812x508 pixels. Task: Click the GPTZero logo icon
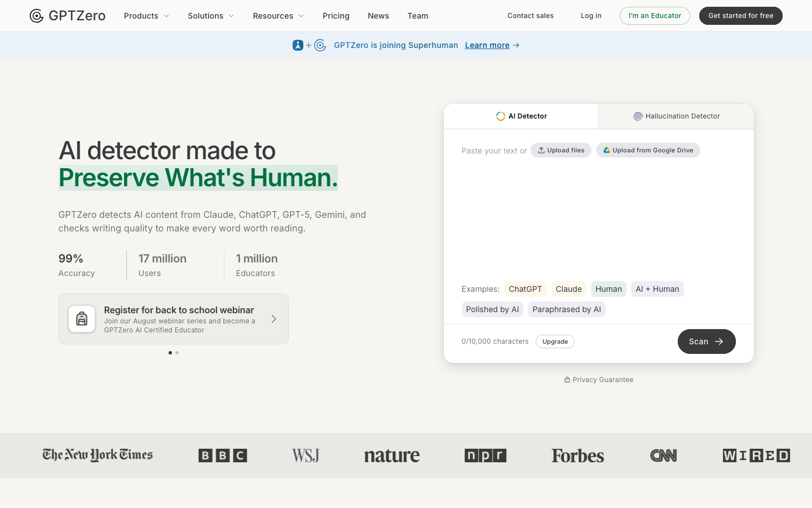click(x=37, y=16)
